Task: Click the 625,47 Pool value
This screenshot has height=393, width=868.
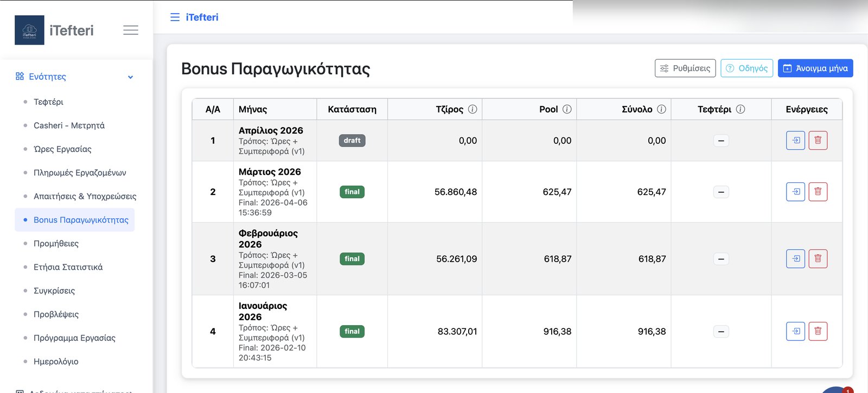Action: [x=557, y=192]
